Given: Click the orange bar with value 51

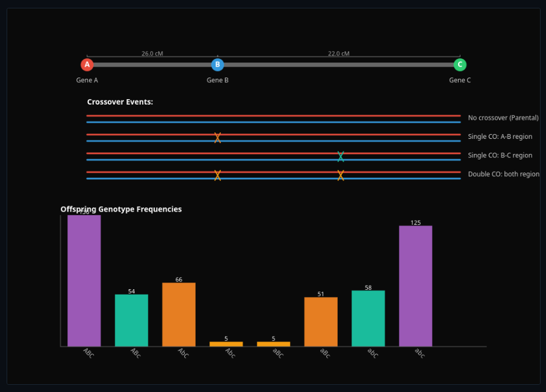Looking at the screenshot, I should coord(321,322).
